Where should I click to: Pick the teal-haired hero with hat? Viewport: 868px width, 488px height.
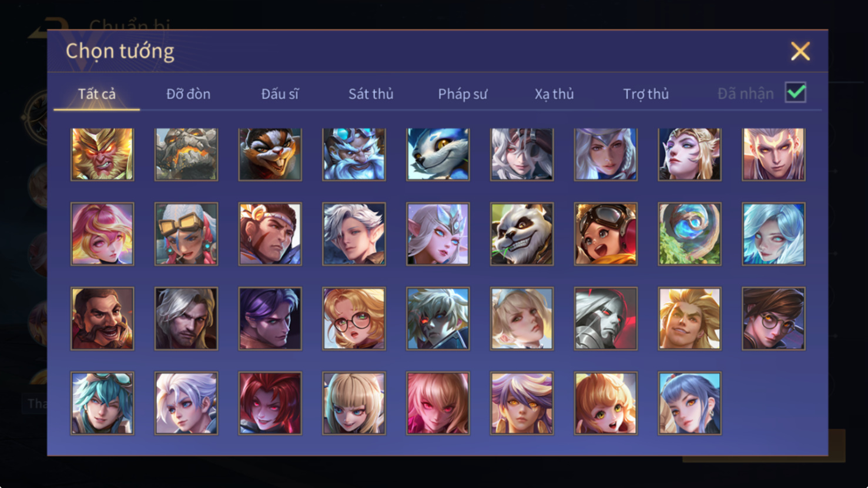pyautogui.click(x=102, y=403)
